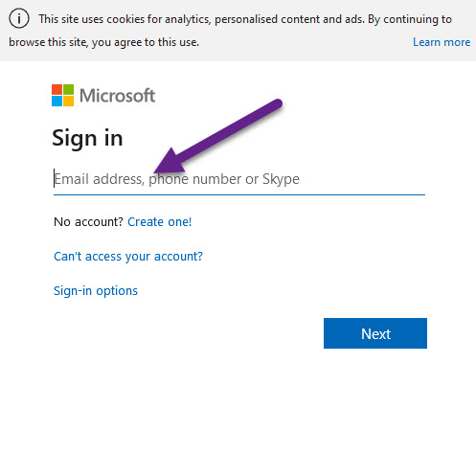Click the Microsoft four-square logo
Image resolution: width=476 pixels, height=454 pixels.
63,95
